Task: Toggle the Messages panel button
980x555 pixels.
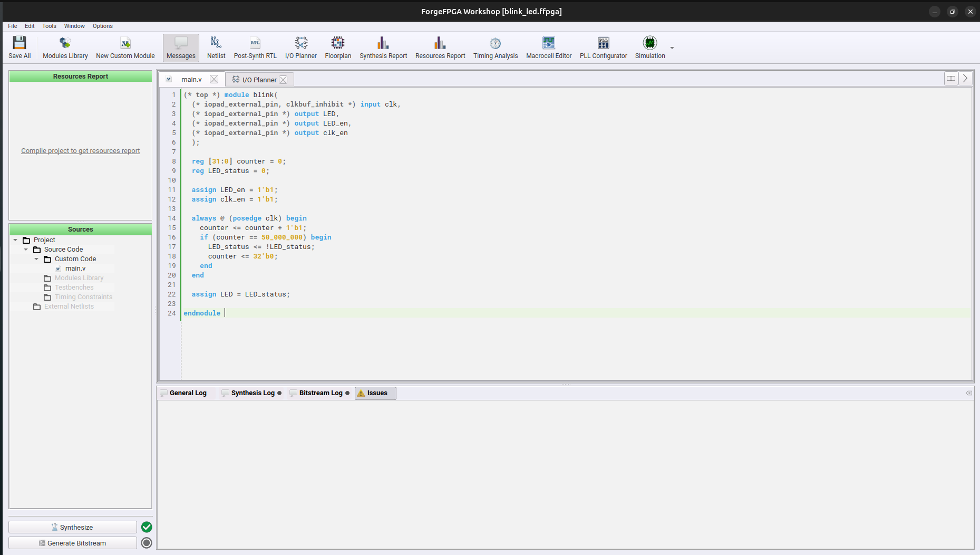Action: click(181, 47)
